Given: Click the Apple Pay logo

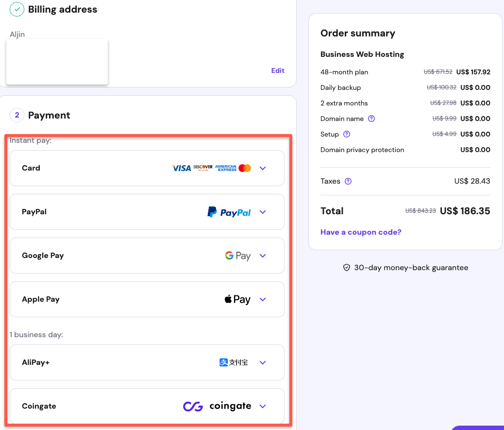Looking at the screenshot, I should click(x=237, y=299).
